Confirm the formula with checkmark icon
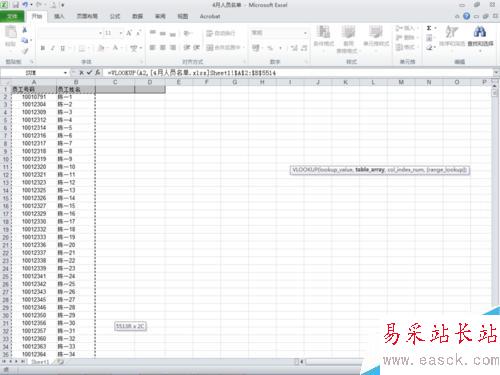This screenshot has width=500, height=375. click(89, 72)
